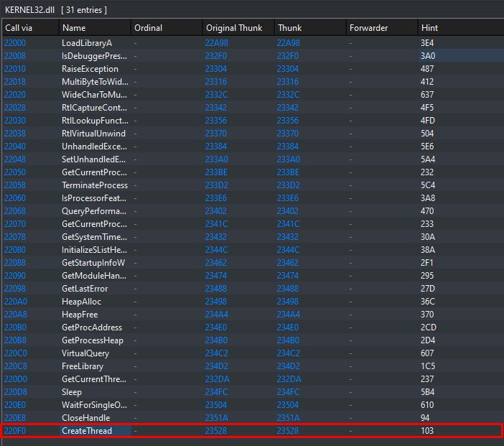This screenshot has height=446, width=504.
Task: Select the GetStartupInfoW import name
Action: pyautogui.click(x=93, y=263)
